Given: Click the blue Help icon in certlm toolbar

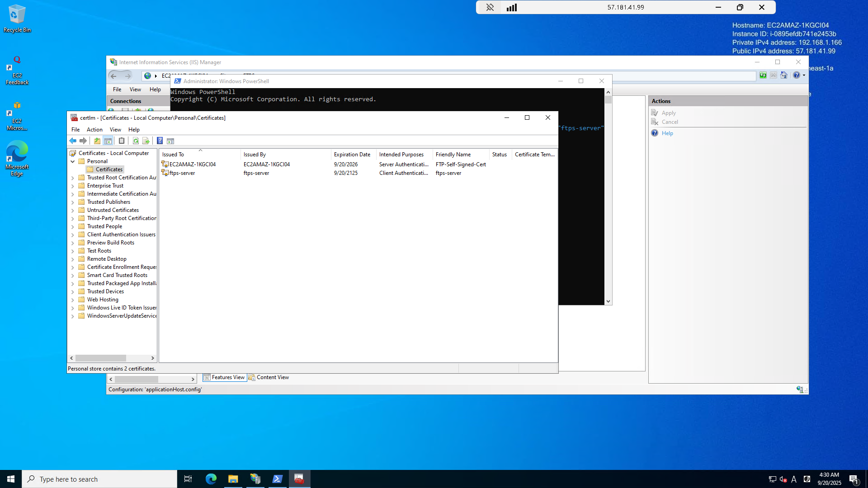Looking at the screenshot, I should click(x=160, y=141).
